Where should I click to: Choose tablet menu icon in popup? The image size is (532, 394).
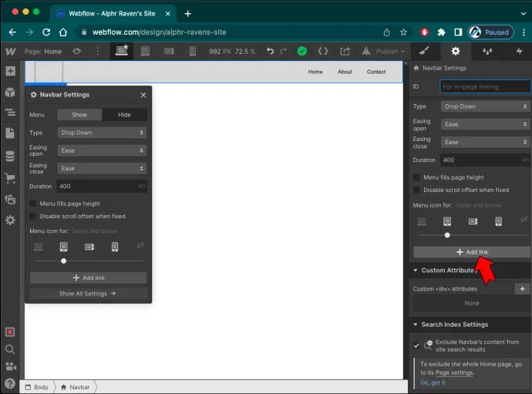point(63,247)
